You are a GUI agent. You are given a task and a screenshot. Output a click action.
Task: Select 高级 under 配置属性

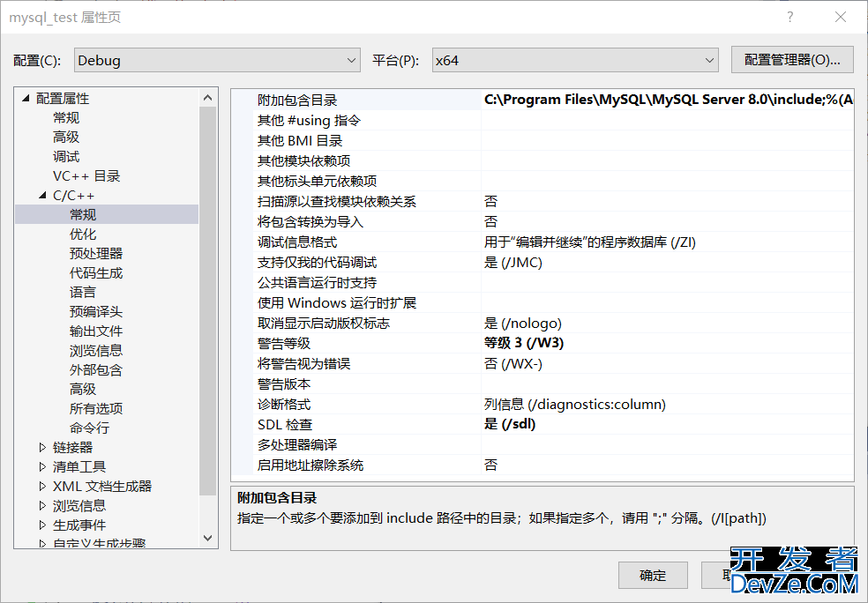(x=66, y=138)
